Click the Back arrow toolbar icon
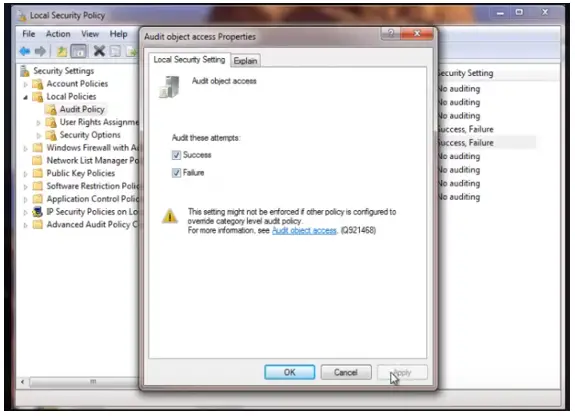 25,51
